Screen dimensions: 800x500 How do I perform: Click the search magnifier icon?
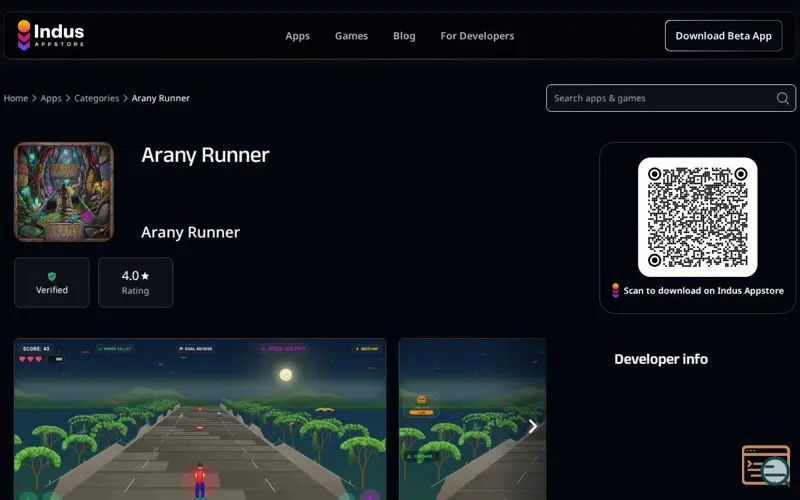pyautogui.click(x=783, y=98)
